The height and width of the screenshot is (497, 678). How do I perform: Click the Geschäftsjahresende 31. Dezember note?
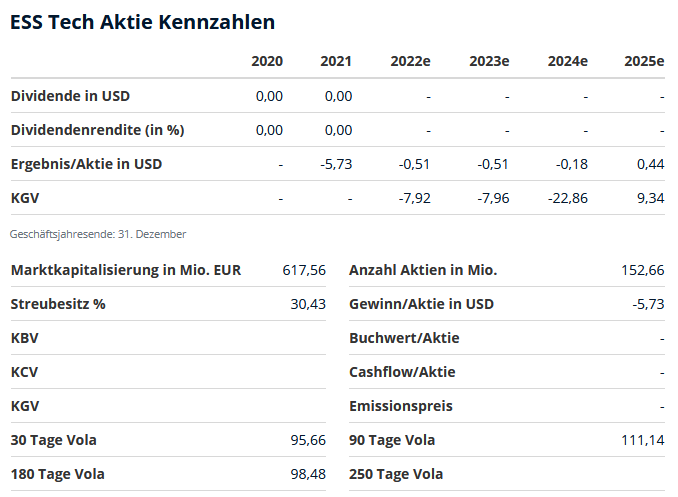click(98, 234)
